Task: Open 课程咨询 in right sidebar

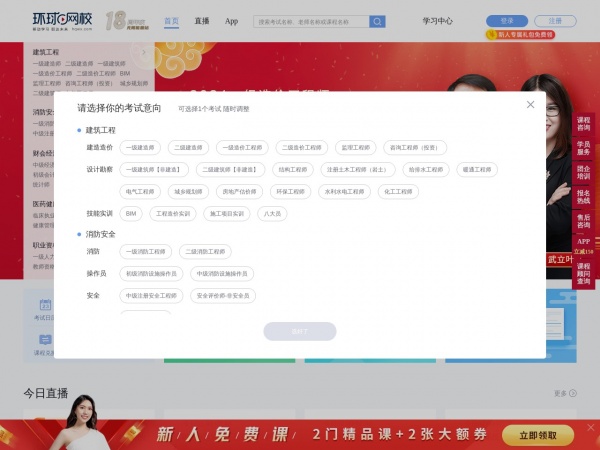Action: [x=583, y=125]
